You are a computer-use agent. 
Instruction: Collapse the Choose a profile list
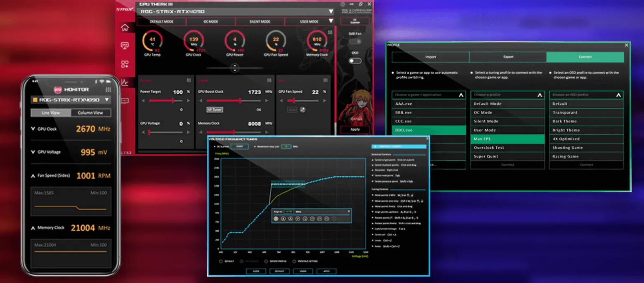540,95
